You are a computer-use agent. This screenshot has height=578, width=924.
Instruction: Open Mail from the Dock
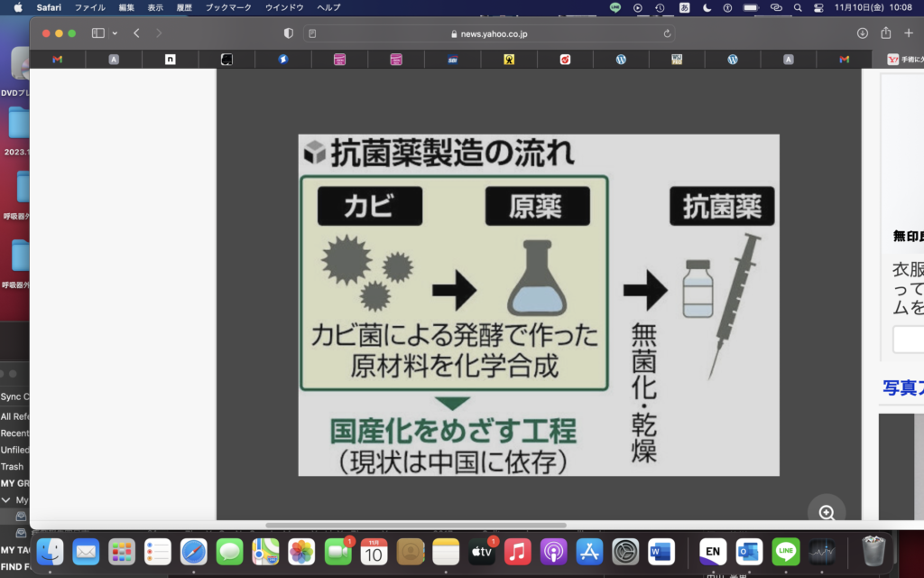pyautogui.click(x=88, y=551)
